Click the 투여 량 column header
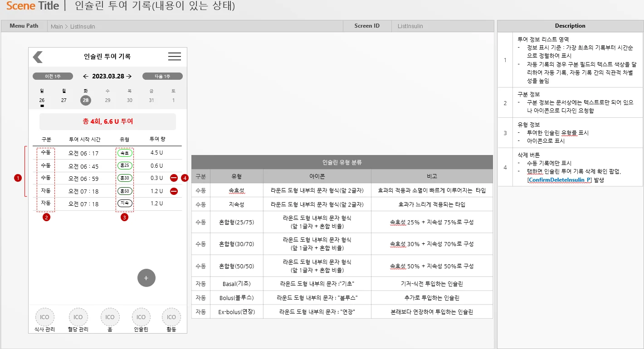The image size is (644, 349). [x=157, y=139]
